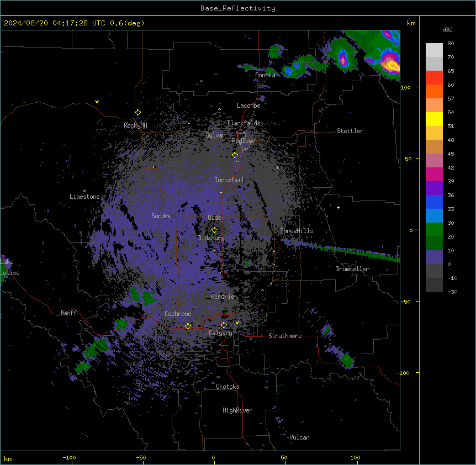The height and width of the screenshot is (465, 476).
Task: Click the ThreeHills label
Action: [297, 231]
